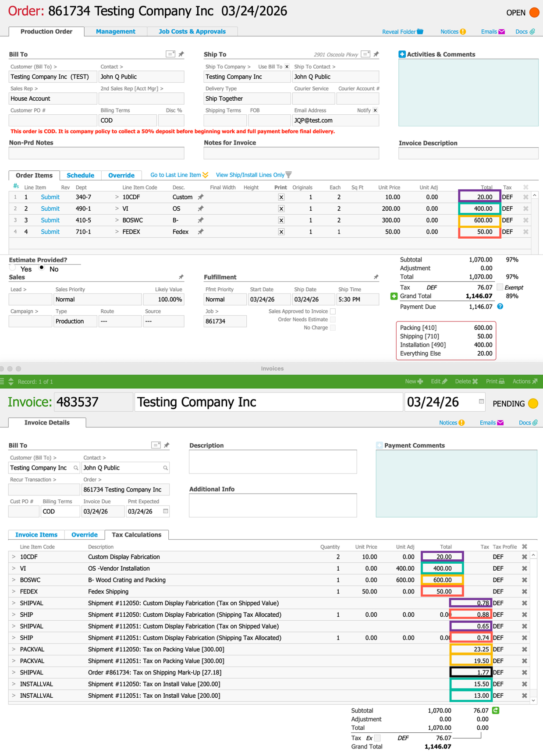Toggle Notify checkbox by Email Address

pyautogui.click(x=375, y=110)
